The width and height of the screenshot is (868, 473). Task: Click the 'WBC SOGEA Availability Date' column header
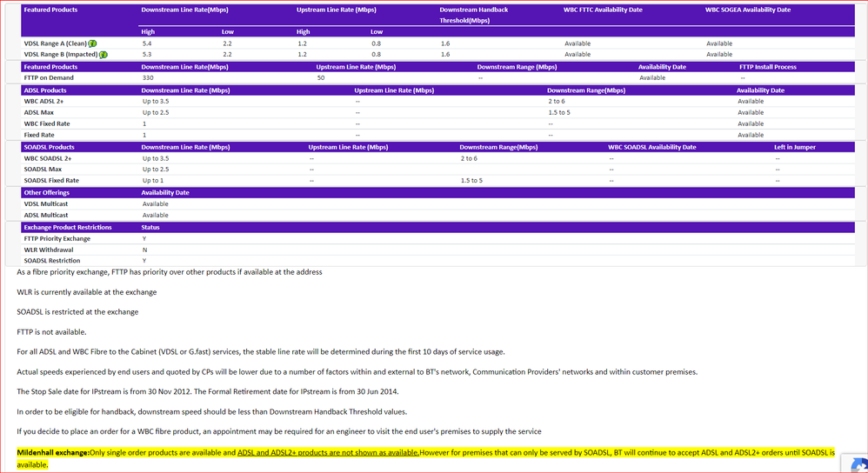[x=748, y=10]
